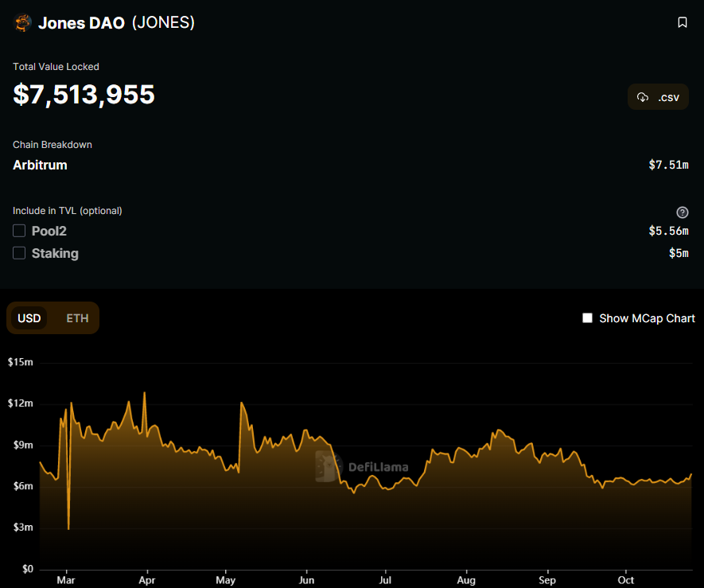Click the early March dip on chart
The height and width of the screenshot is (588, 704).
(68, 528)
